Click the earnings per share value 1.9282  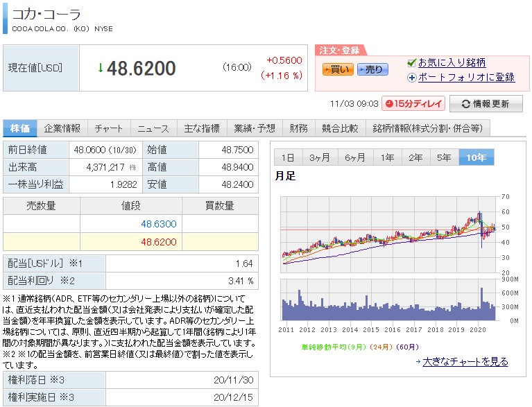(x=123, y=184)
